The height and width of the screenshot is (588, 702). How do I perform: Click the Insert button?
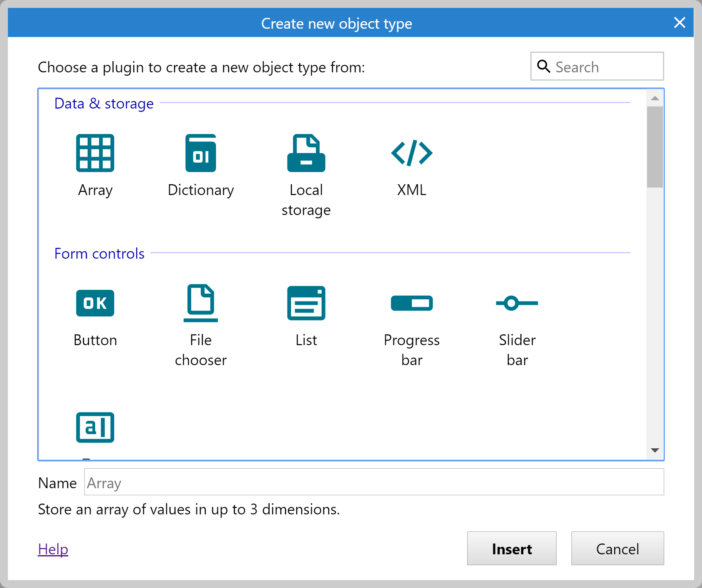click(511, 548)
